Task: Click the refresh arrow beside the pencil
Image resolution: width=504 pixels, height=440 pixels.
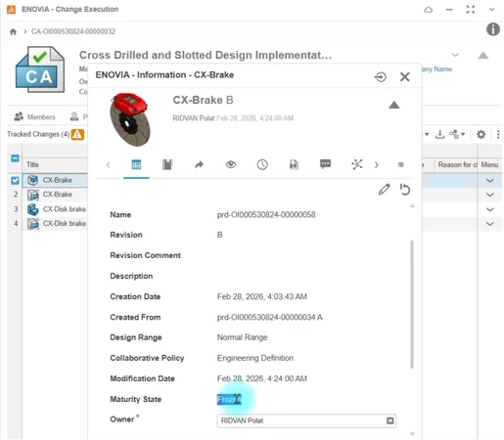Action: 404,190
